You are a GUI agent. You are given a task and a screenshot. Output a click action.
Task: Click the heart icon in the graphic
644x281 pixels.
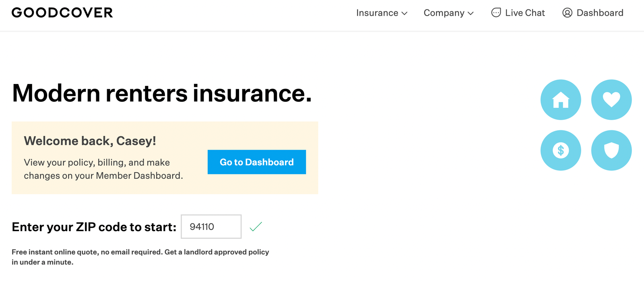611,99
